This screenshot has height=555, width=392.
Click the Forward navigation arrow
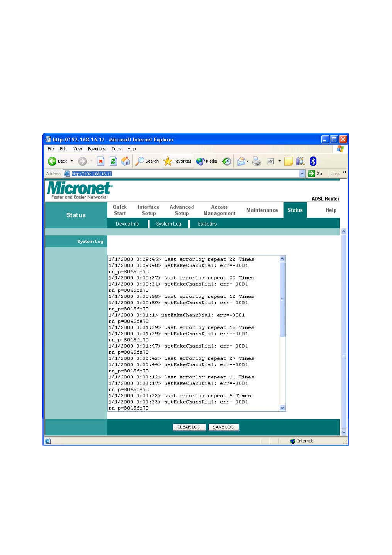82,161
